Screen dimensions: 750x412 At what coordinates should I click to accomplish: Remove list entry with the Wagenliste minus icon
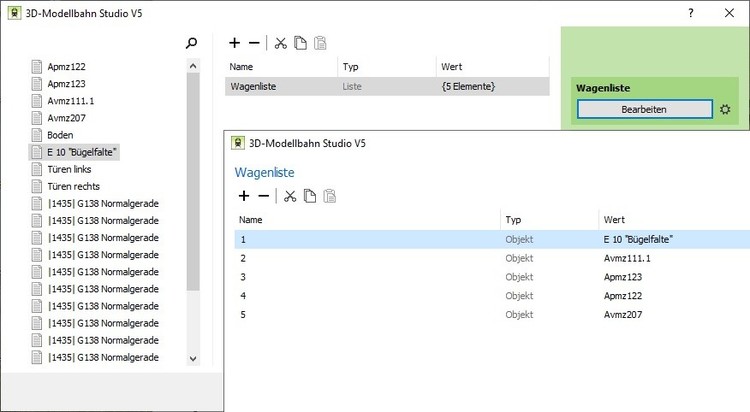[264, 196]
